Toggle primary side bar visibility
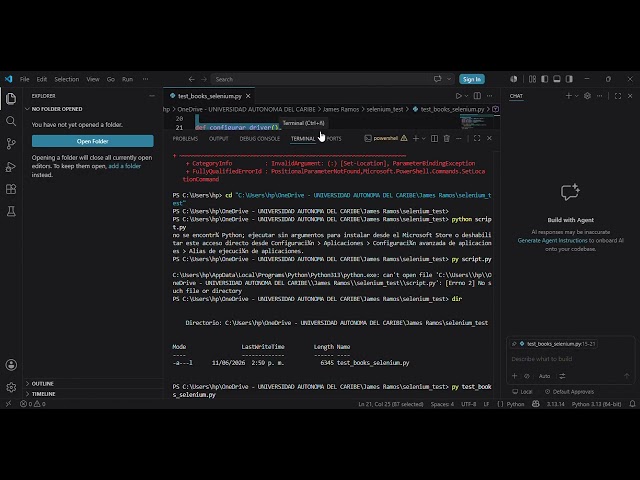The width and height of the screenshot is (640, 480). tap(544, 79)
